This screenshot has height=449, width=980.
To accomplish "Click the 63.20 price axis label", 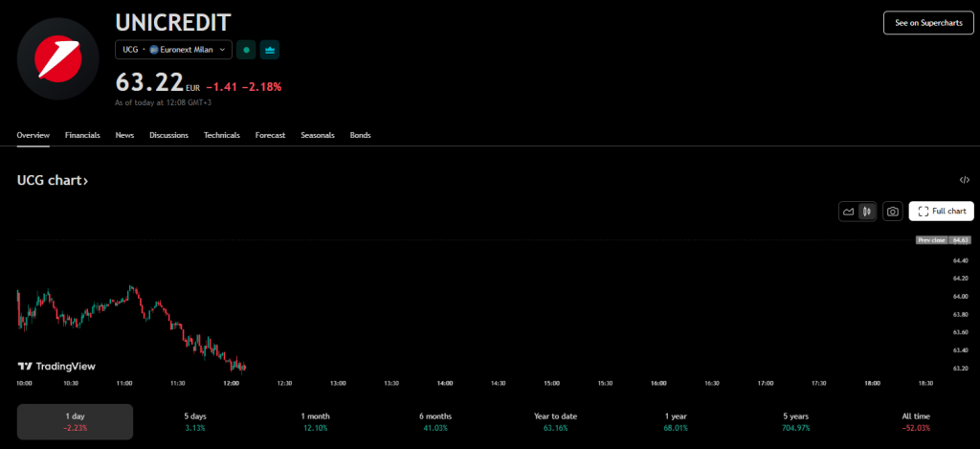I will [961, 368].
